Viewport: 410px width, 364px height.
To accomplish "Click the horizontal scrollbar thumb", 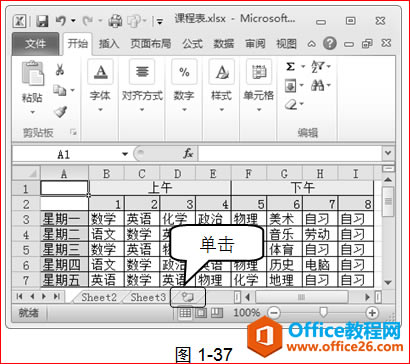I will coord(301,297).
